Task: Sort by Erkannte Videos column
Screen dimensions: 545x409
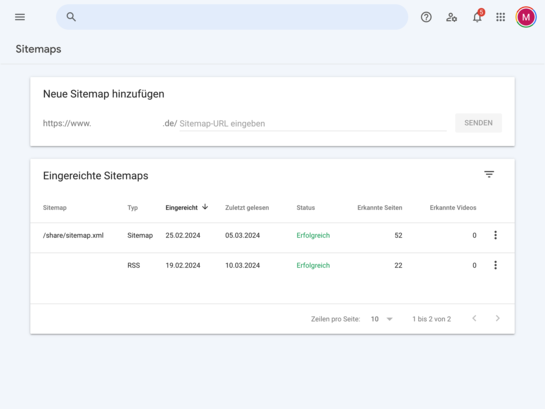Action: 453,207
